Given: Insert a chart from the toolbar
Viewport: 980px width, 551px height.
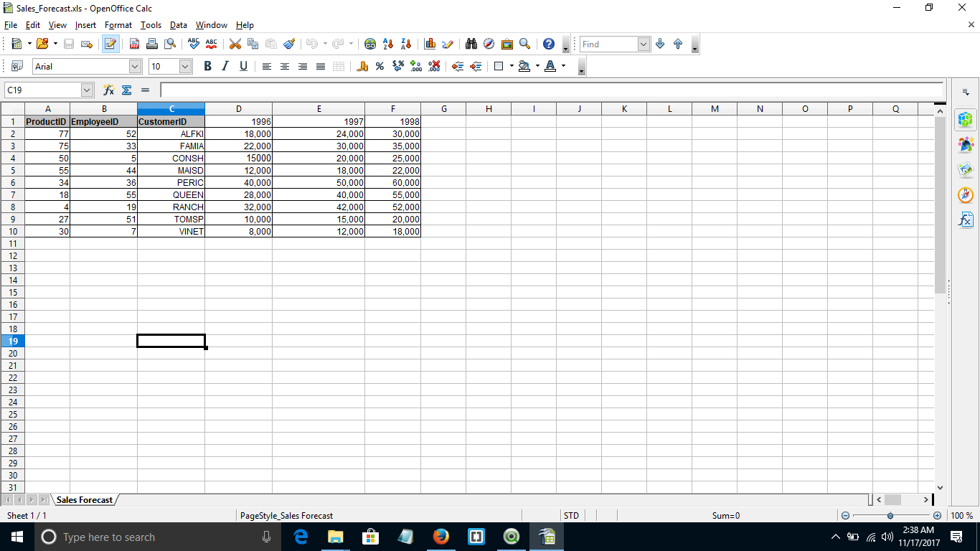Looking at the screenshot, I should click(430, 44).
